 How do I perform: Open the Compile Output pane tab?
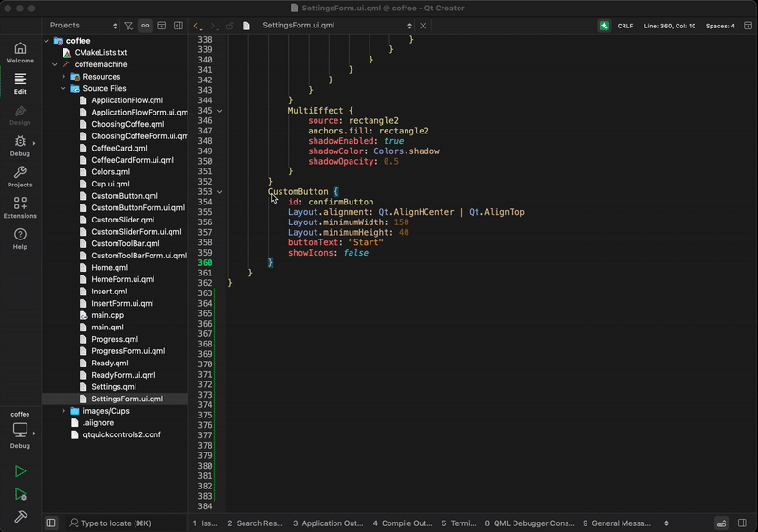pyautogui.click(x=402, y=523)
